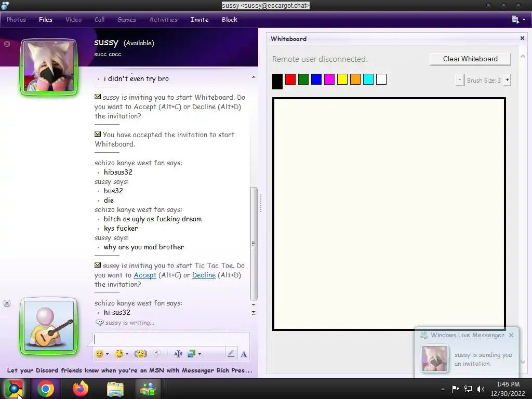
Task: Expand the background picker dropdown arrow
Action: (199, 354)
